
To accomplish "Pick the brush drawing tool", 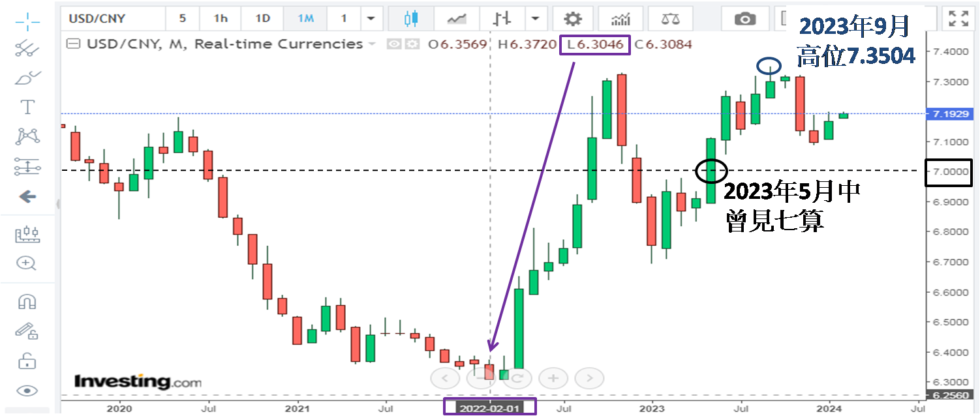I will (27, 78).
